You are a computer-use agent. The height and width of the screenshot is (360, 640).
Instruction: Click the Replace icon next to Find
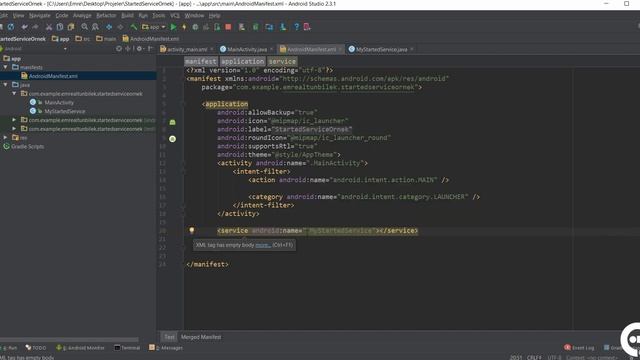[x=96, y=27]
